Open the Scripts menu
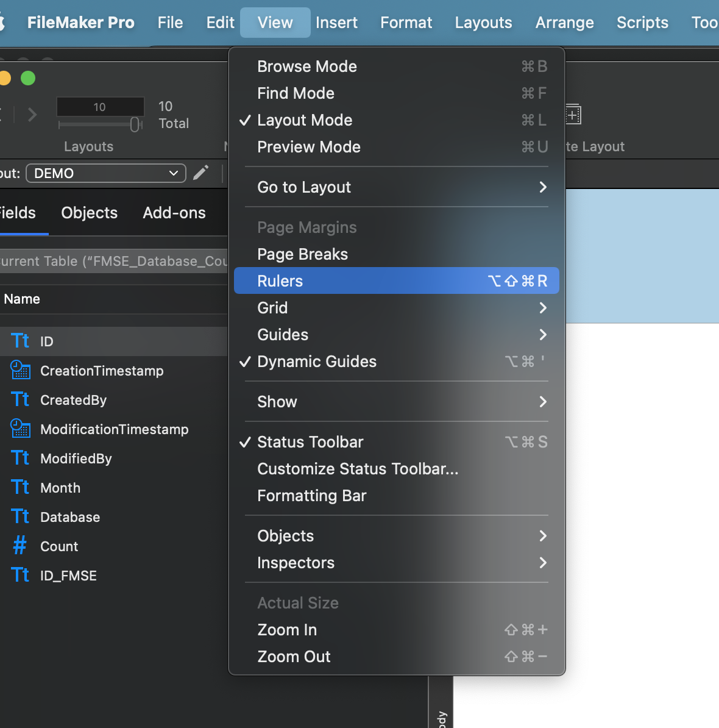The width and height of the screenshot is (719, 728). pyautogui.click(x=642, y=23)
